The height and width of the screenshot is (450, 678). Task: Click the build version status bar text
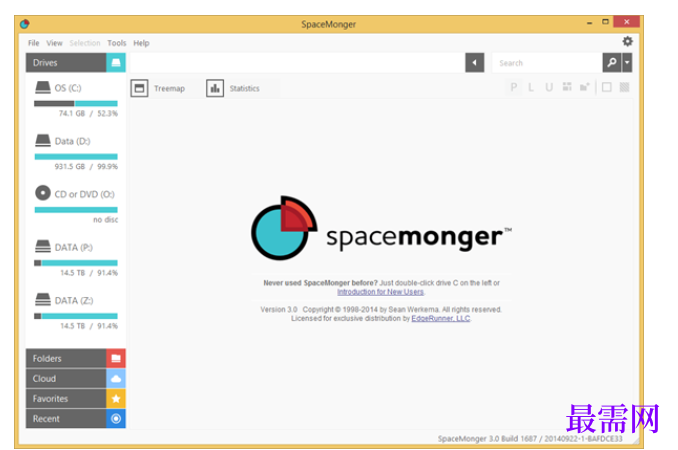click(x=530, y=438)
